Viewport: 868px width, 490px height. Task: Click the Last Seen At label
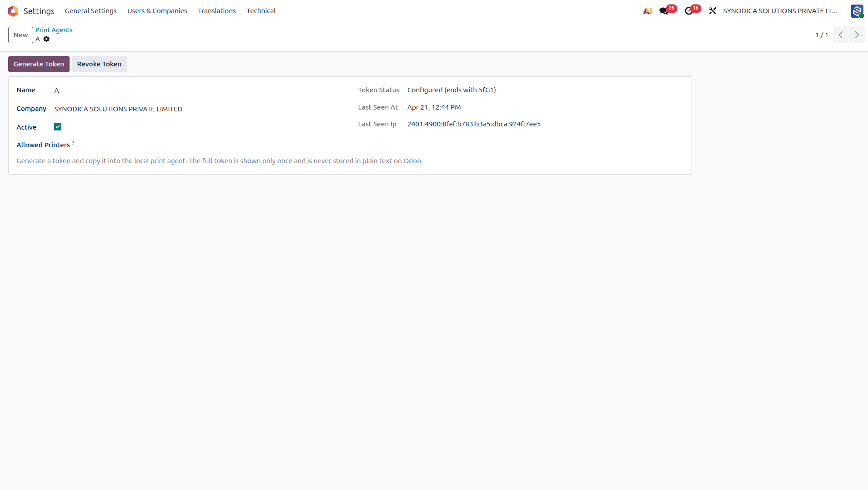[378, 107]
